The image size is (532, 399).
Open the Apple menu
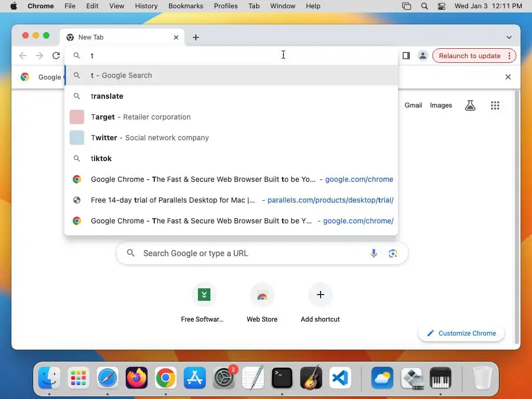(14, 6)
